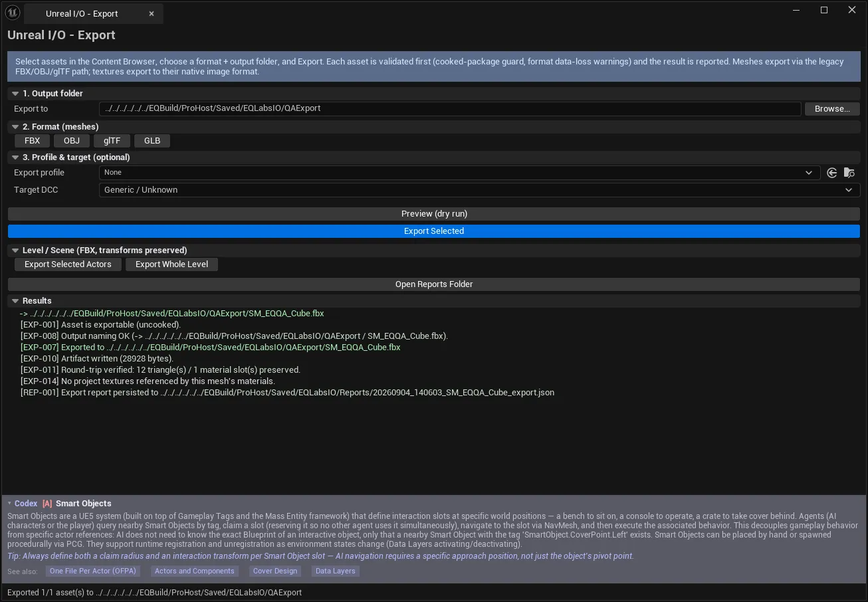Click the [EXP-007] Exported to result line
Image resolution: width=868 pixels, height=602 pixels.
pos(211,348)
